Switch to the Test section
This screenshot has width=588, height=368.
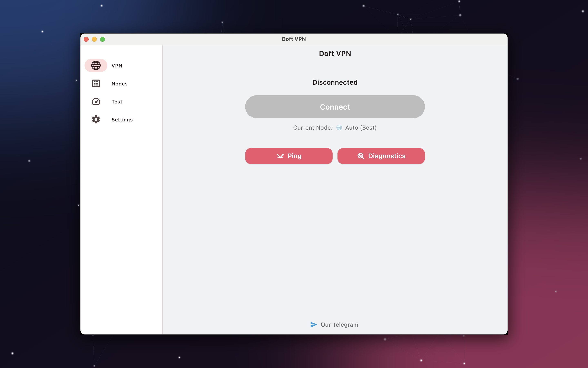point(117,102)
